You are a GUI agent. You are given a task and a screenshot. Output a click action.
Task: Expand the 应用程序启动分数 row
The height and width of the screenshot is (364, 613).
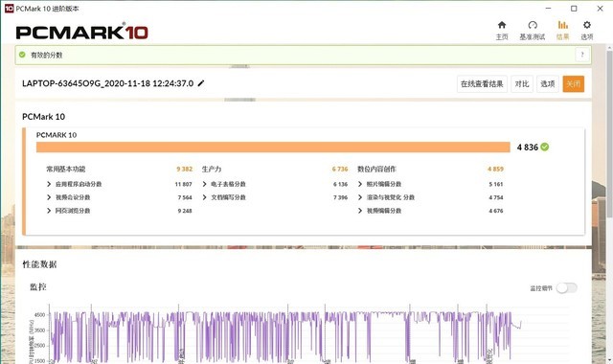[x=49, y=184]
